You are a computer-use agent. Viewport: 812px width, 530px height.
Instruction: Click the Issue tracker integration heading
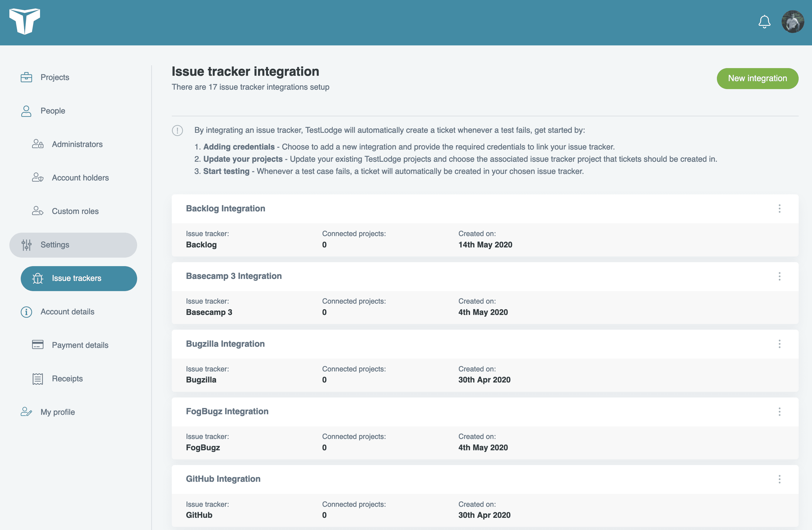tap(245, 71)
